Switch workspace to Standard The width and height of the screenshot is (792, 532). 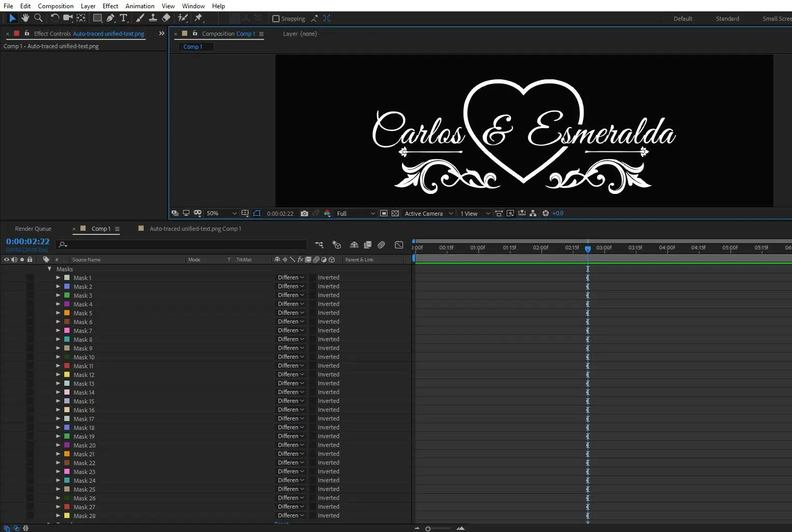pos(727,18)
